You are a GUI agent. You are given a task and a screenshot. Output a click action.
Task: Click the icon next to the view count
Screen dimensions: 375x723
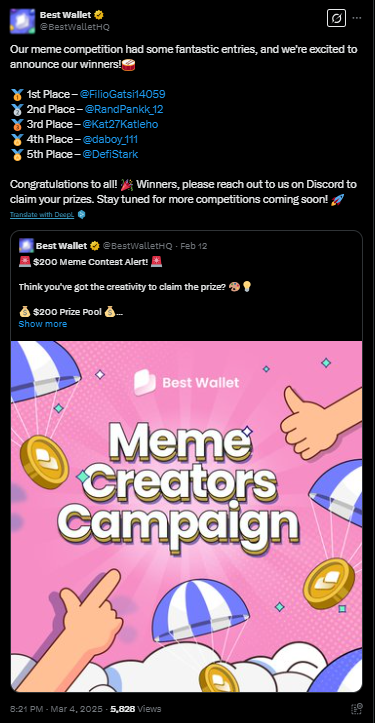[x=357, y=709]
